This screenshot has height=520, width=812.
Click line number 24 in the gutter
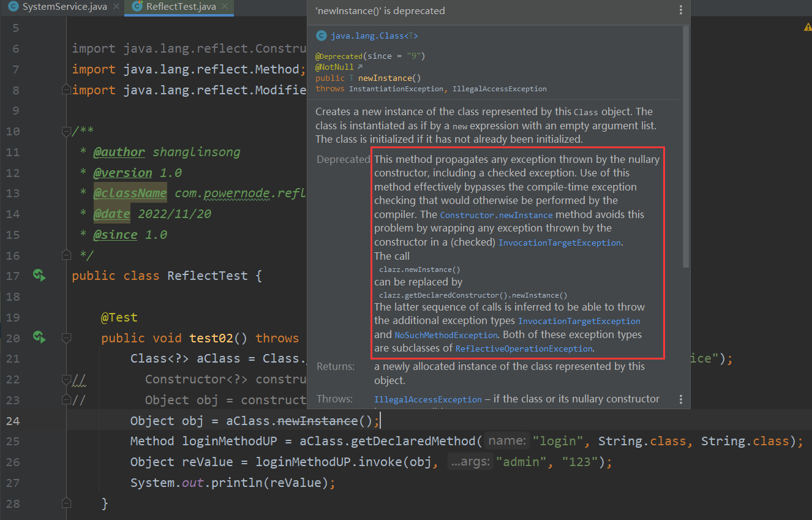[x=12, y=421]
